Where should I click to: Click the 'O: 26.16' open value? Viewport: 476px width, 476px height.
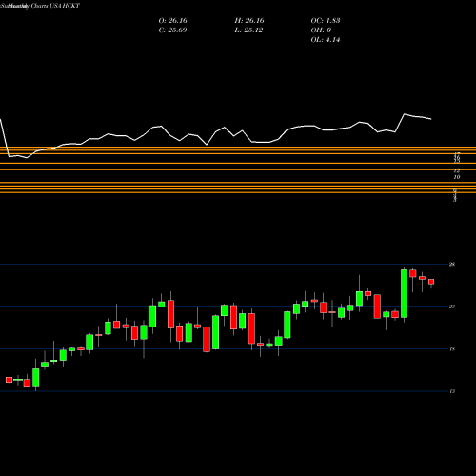click(x=172, y=21)
